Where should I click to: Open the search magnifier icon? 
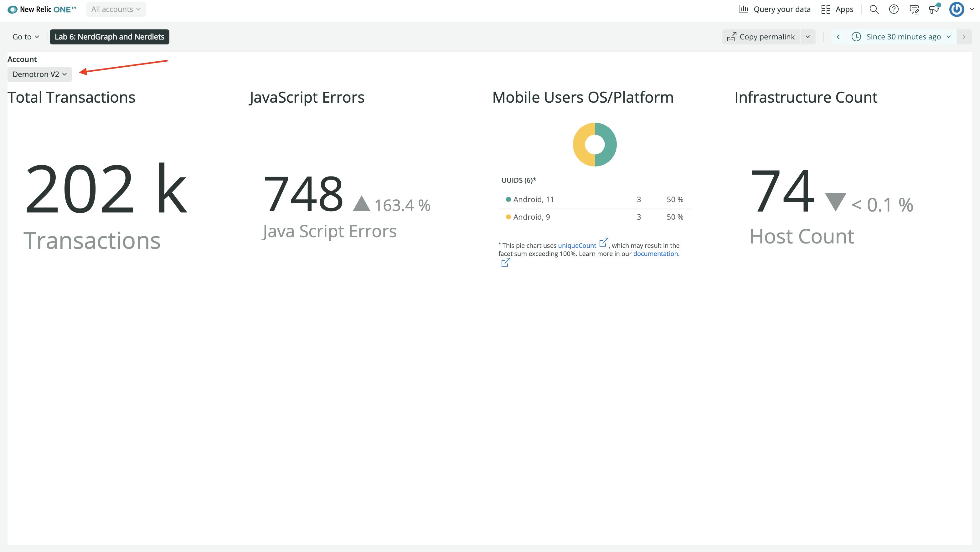(874, 9)
